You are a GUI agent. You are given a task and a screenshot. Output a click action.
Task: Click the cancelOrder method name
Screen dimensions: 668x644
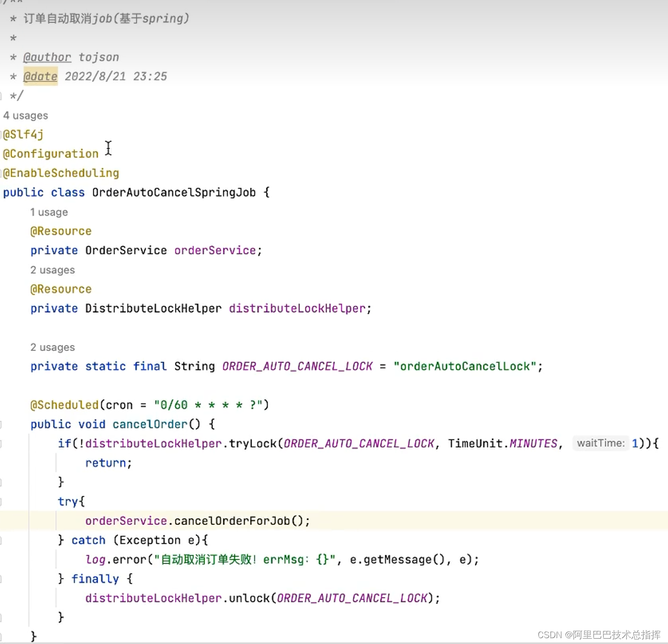[150, 424]
